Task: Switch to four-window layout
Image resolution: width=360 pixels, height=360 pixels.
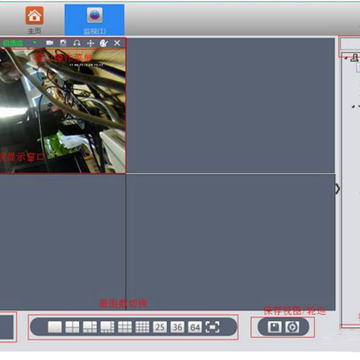Action: click(72, 327)
